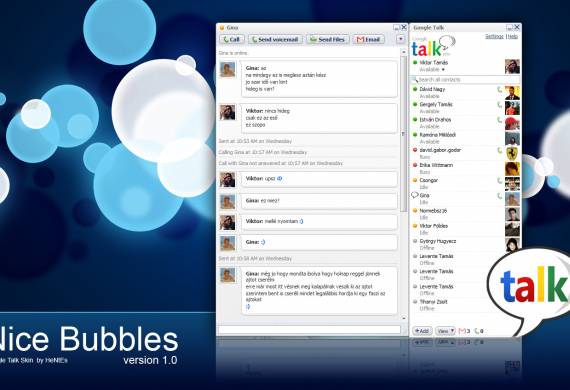Click the Call button in Gina chat
The image size is (570, 390).
coord(232,39)
